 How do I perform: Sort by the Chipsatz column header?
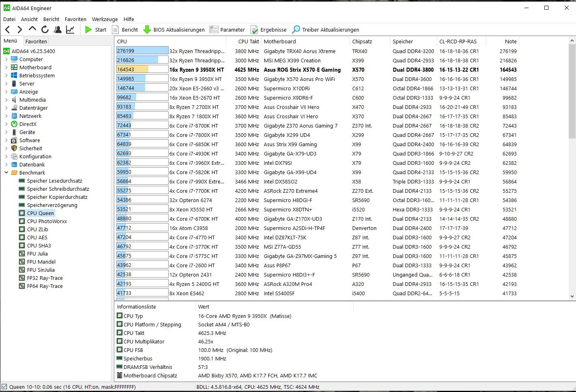pyautogui.click(x=370, y=41)
